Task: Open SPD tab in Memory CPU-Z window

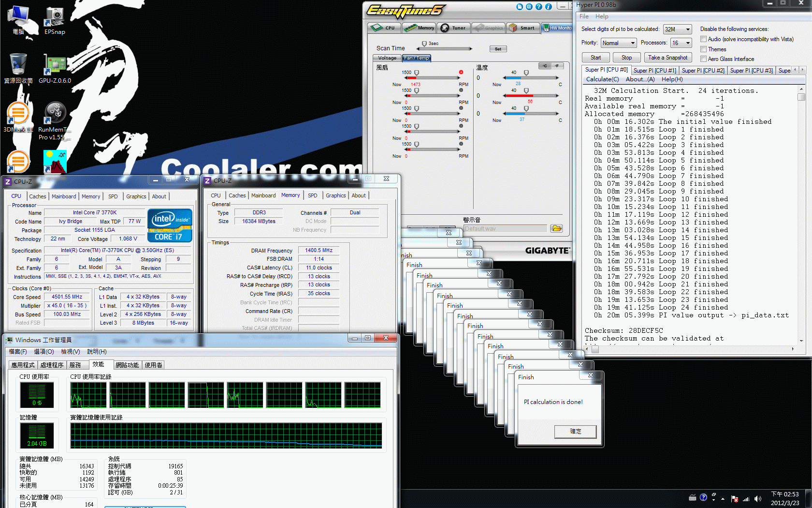Action: point(313,195)
